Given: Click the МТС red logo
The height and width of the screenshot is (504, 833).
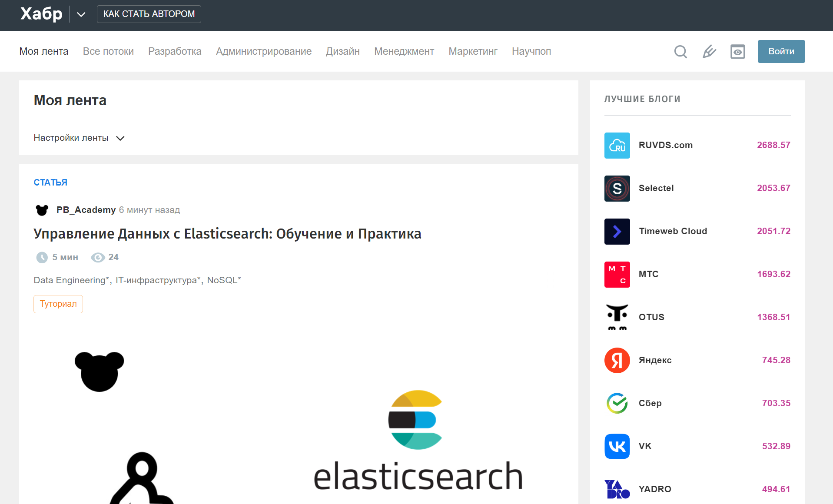Looking at the screenshot, I should coord(617,275).
